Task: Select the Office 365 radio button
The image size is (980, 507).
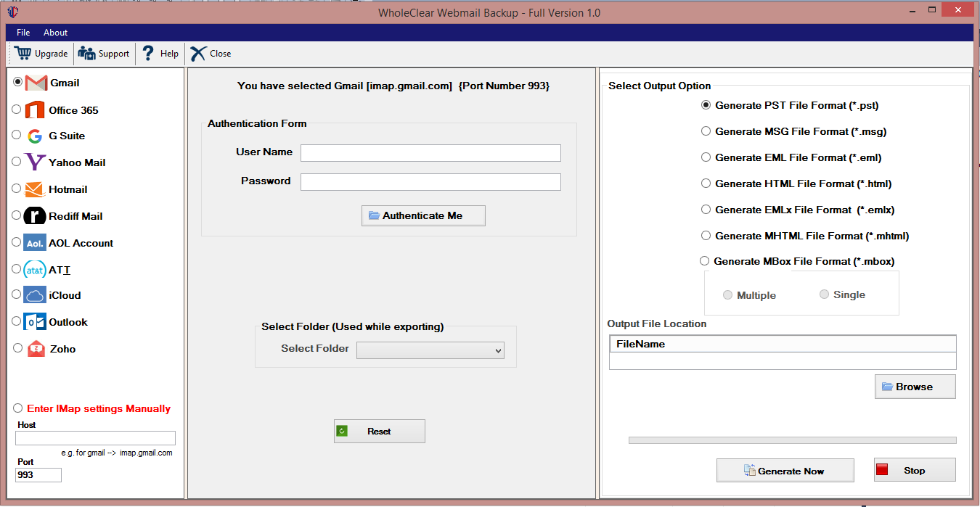Action: [17, 110]
